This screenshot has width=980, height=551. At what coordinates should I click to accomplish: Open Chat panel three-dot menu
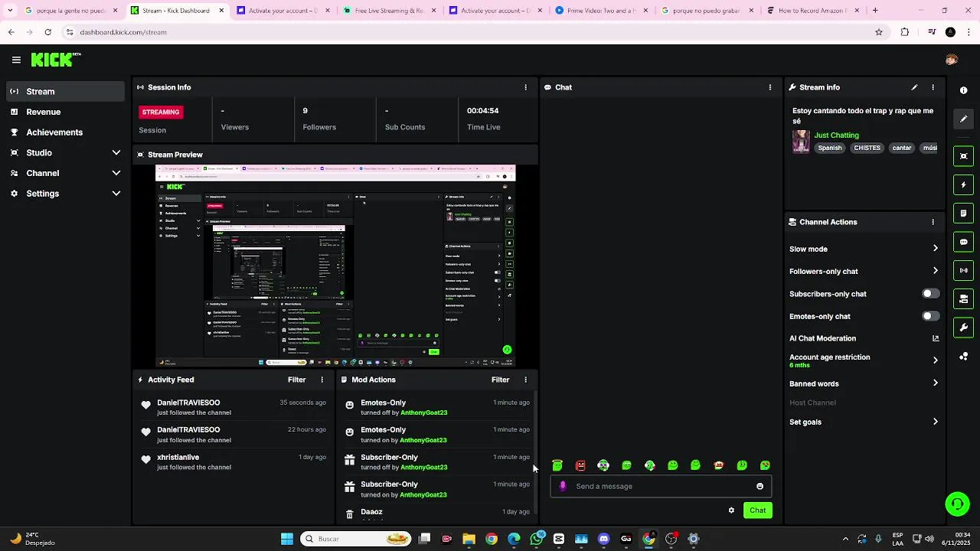tap(770, 87)
